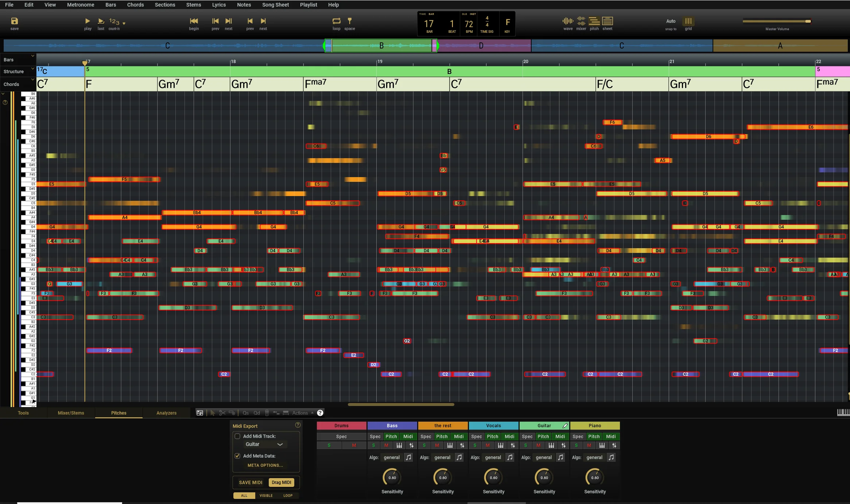Mute the Drums stem
Screen dimensions: 850x504
(354, 445)
